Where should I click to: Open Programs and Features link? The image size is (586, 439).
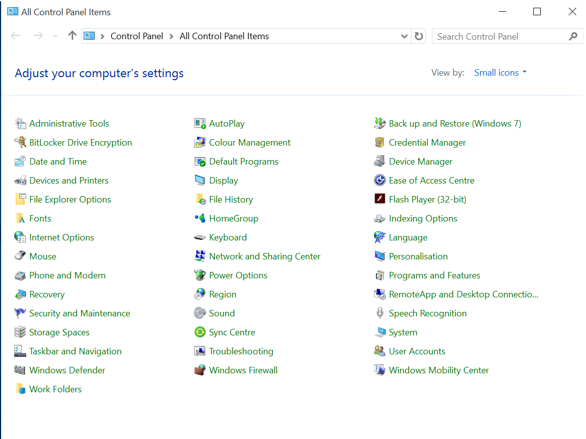click(434, 275)
